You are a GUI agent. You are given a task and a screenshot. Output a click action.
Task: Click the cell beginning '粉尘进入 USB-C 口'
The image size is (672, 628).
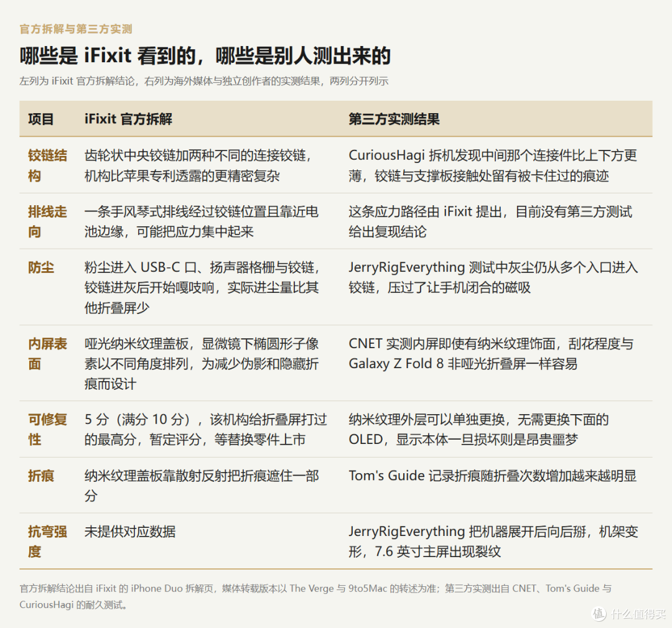point(202,287)
